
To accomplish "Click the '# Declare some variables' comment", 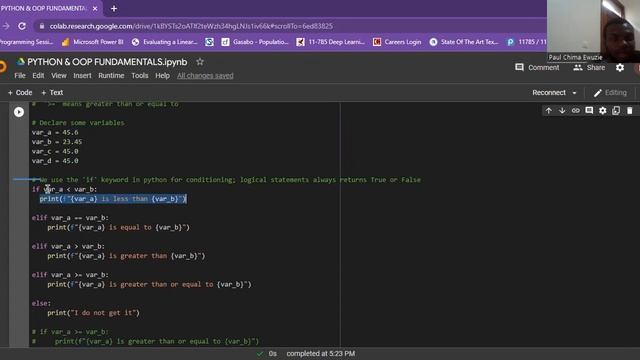I will pos(78,122).
